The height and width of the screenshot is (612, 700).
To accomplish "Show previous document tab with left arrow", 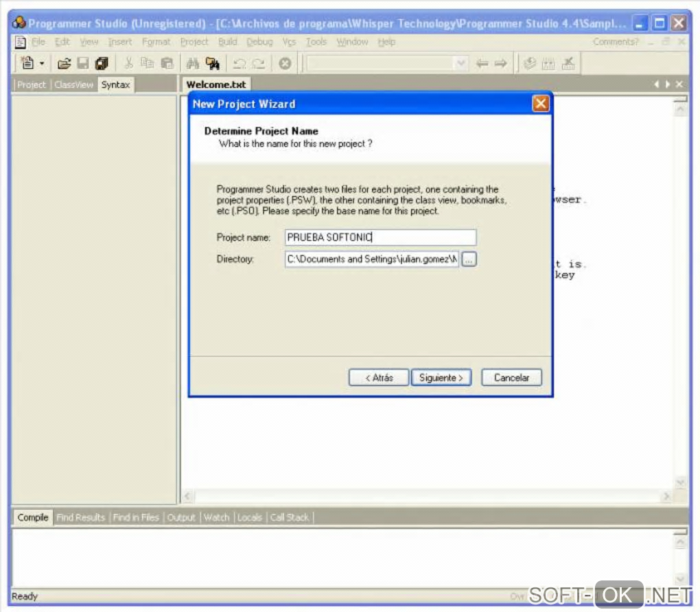I will pos(656,84).
